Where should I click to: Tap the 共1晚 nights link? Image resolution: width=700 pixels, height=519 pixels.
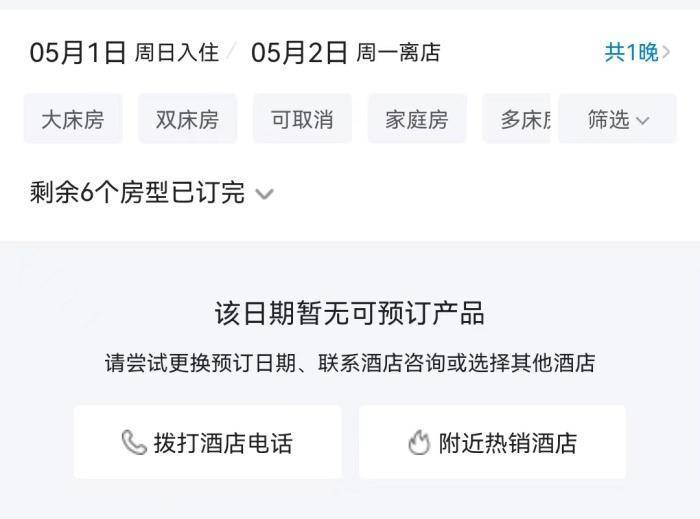[x=631, y=52]
